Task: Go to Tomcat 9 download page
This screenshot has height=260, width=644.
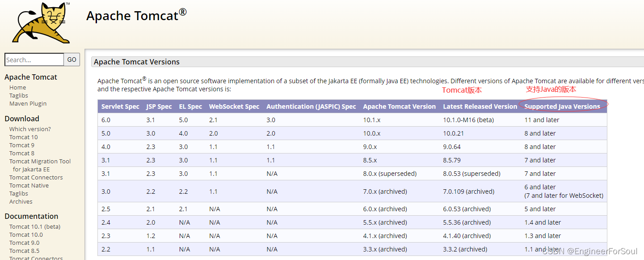Action: tap(22, 145)
